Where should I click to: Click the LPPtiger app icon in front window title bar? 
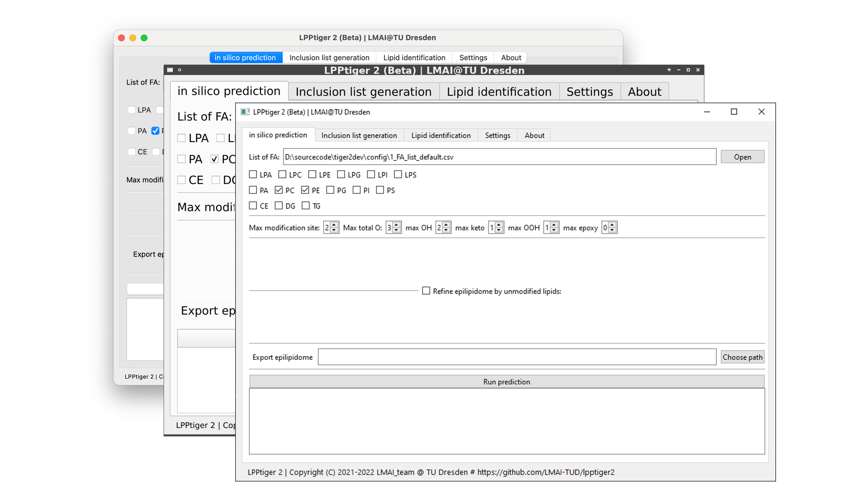point(245,112)
